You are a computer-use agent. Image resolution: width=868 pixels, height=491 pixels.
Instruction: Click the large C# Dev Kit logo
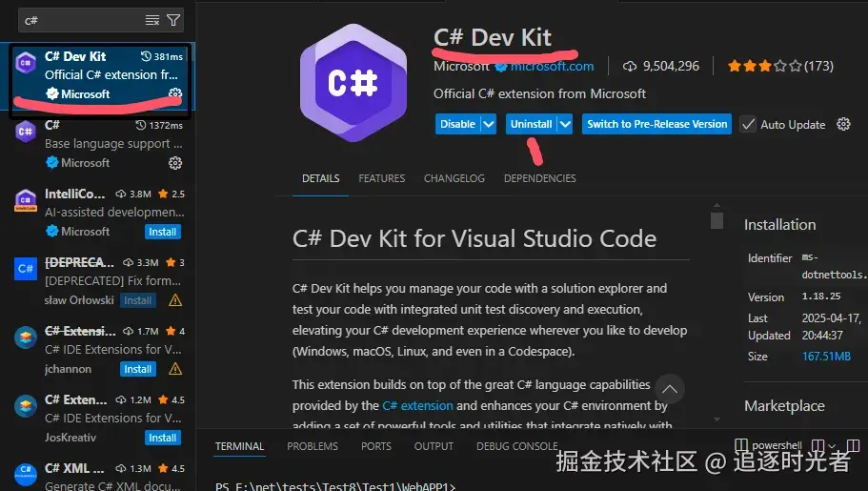(353, 83)
